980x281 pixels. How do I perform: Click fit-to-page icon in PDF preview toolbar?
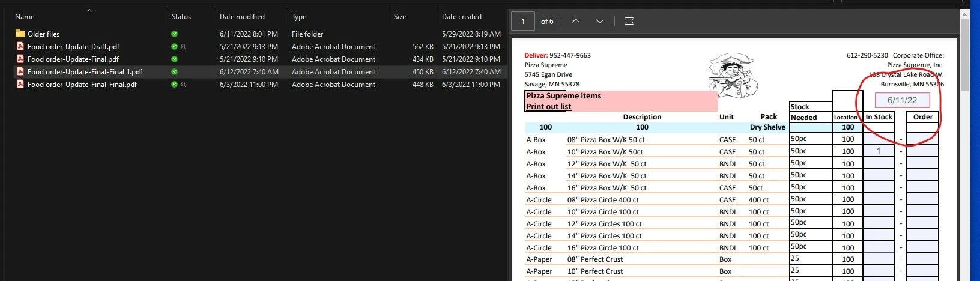click(629, 21)
